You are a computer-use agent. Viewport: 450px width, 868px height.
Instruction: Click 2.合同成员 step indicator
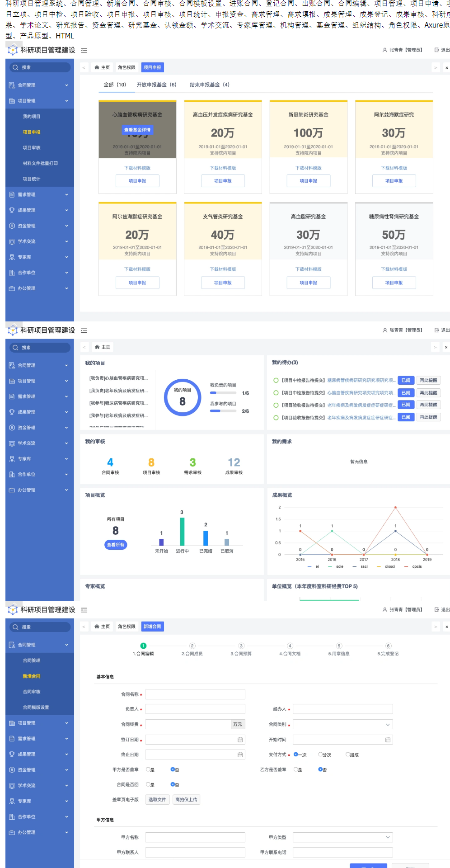(192, 650)
